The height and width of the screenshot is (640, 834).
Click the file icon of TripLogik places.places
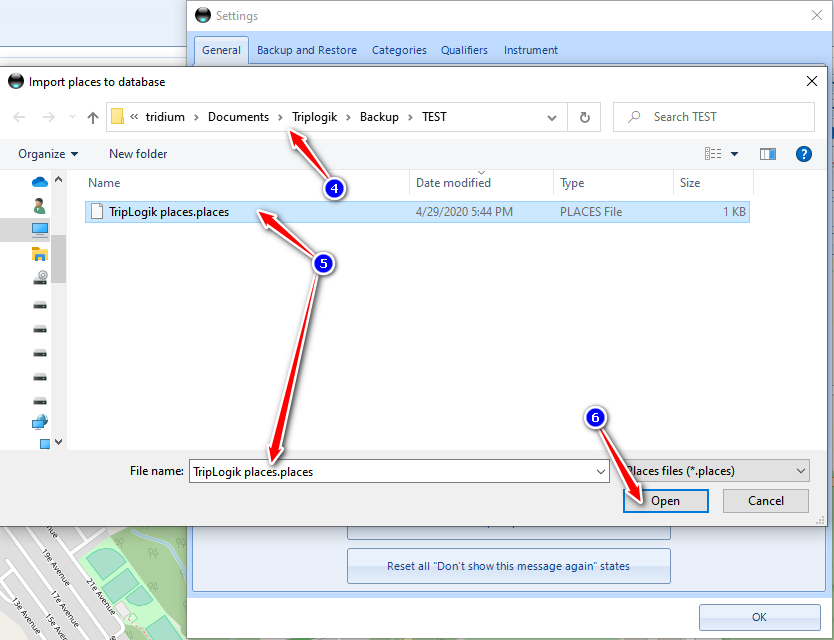coord(97,211)
